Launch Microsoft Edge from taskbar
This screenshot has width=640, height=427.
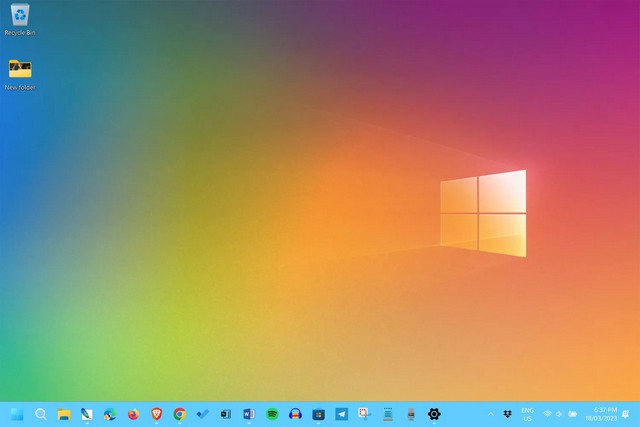110,414
